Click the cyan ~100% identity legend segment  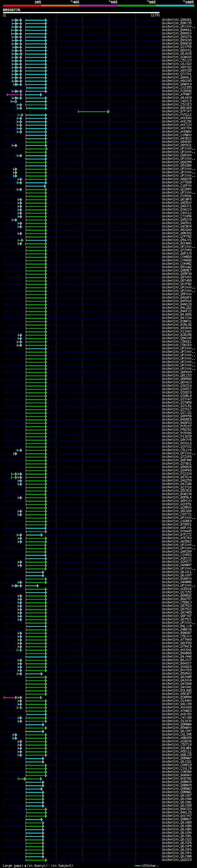tap(175, 6)
